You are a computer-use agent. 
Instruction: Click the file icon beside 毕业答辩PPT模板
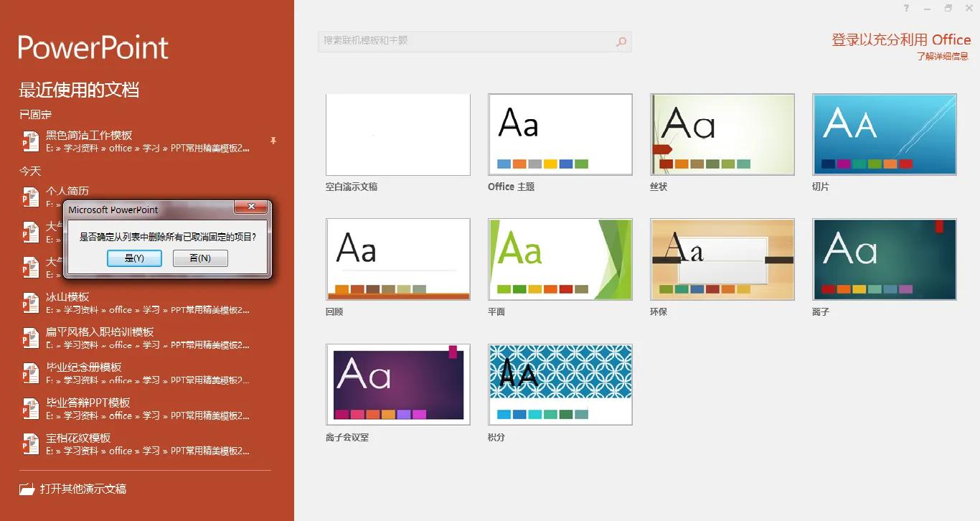[x=30, y=408]
